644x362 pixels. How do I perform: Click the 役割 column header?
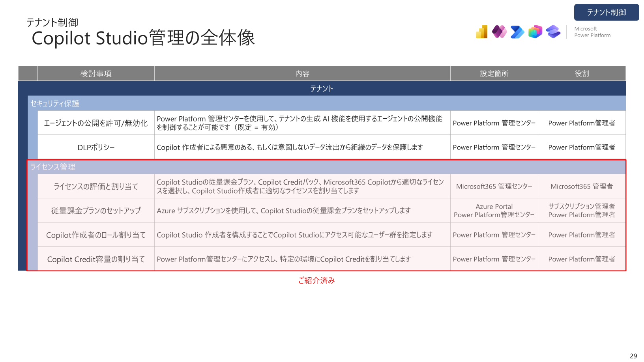pyautogui.click(x=582, y=74)
